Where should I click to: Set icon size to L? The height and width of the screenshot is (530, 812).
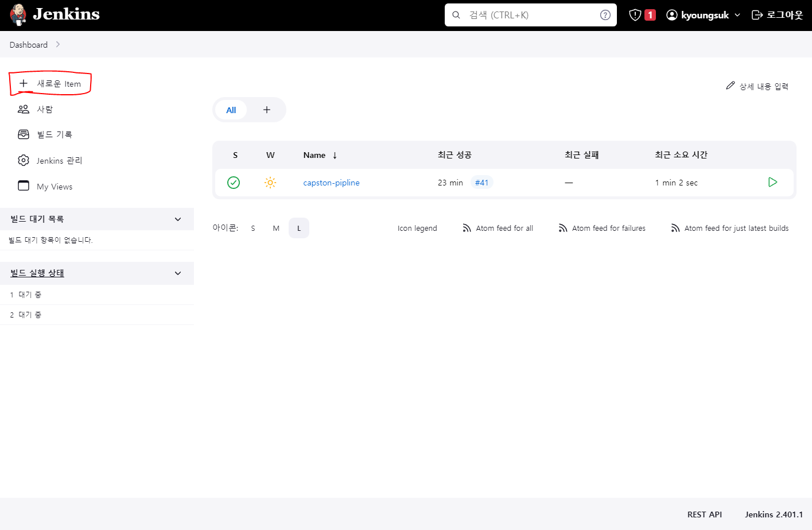pyautogui.click(x=299, y=228)
